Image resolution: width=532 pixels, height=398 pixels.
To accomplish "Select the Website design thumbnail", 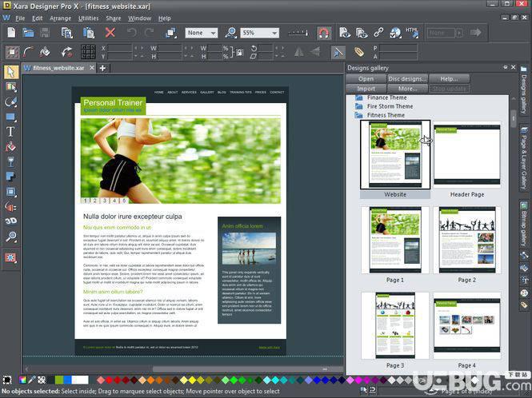I will 395,154.
